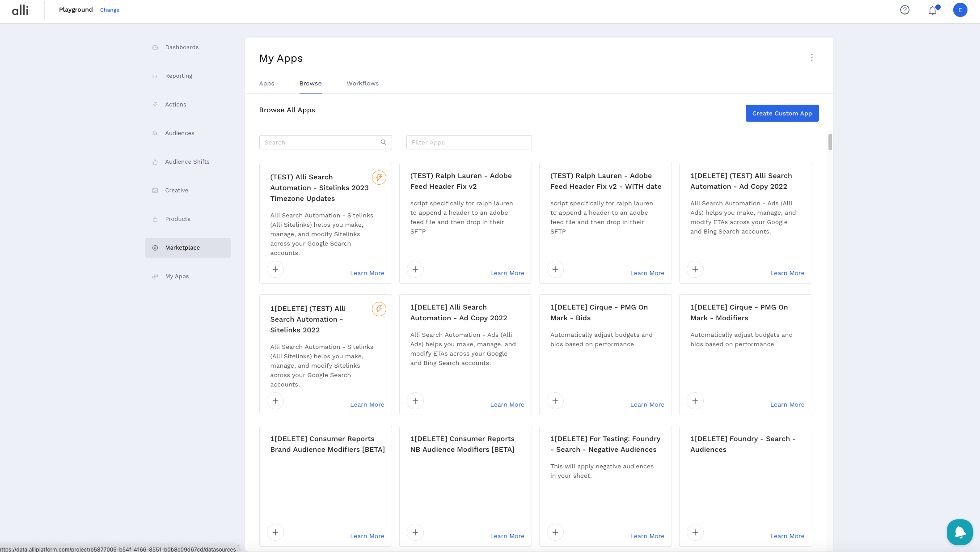Screen dimensions: 980x552
Task: Open Audience Shifts in sidebar
Action: click(187, 161)
